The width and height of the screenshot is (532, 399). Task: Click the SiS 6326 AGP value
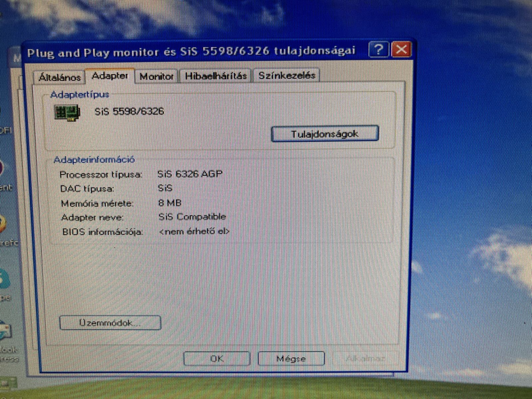pyautogui.click(x=190, y=174)
